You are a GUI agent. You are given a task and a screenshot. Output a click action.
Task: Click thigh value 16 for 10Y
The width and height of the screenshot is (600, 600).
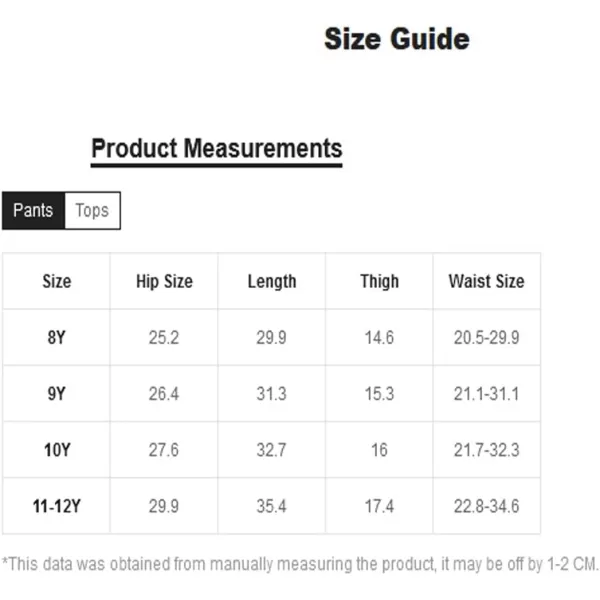point(379,449)
